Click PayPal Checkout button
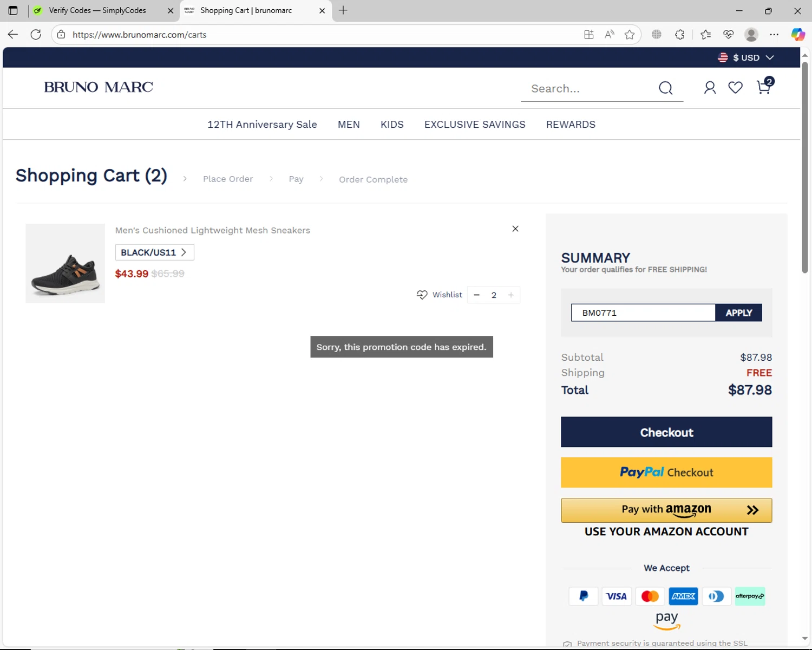This screenshot has height=650, width=812. (666, 472)
